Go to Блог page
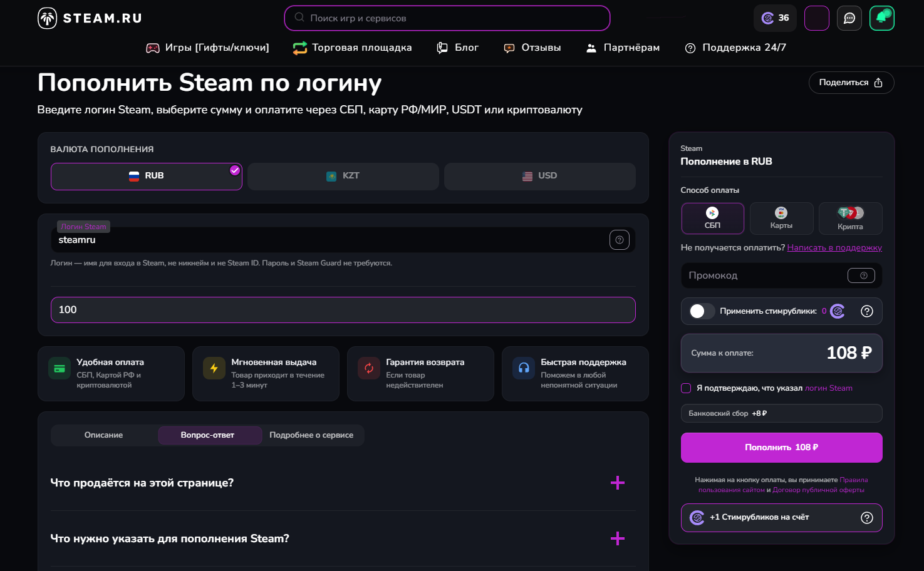 click(x=457, y=48)
